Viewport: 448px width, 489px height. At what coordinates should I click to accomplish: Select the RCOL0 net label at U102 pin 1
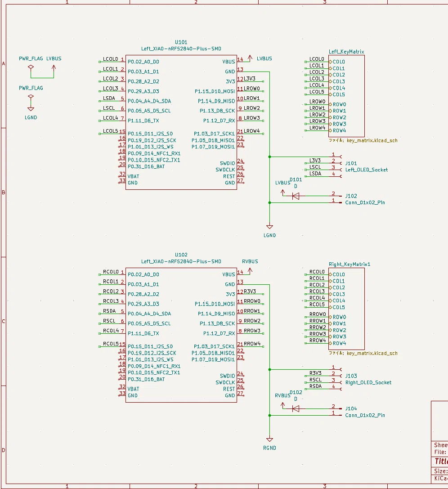111,272
